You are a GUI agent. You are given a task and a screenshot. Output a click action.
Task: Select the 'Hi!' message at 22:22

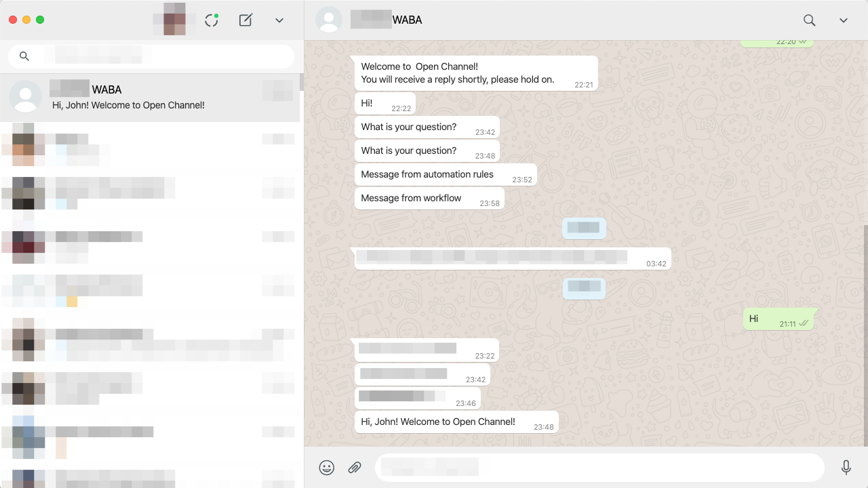pyautogui.click(x=385, y=104)
